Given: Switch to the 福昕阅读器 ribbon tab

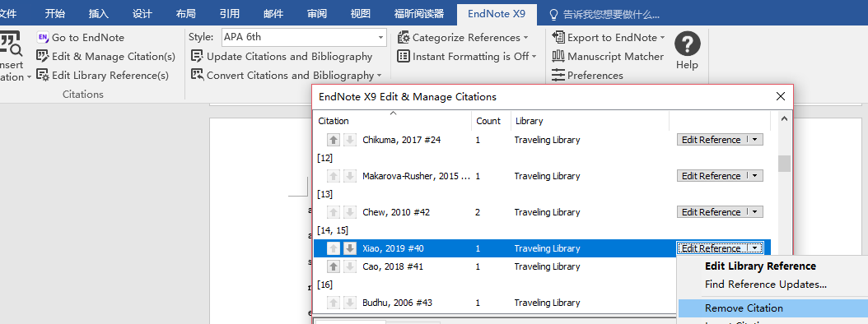Looking at the screenshot, I should (418, 14).
